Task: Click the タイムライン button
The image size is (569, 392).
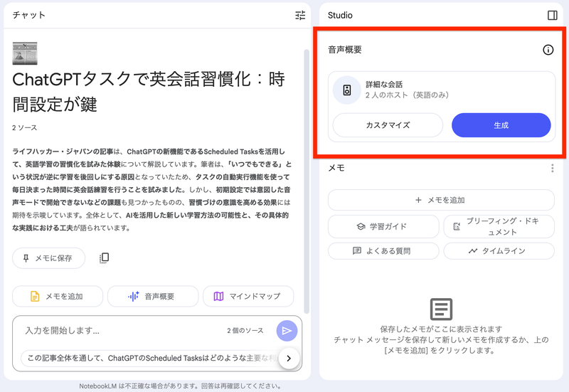Action: (x=499, y=251)
